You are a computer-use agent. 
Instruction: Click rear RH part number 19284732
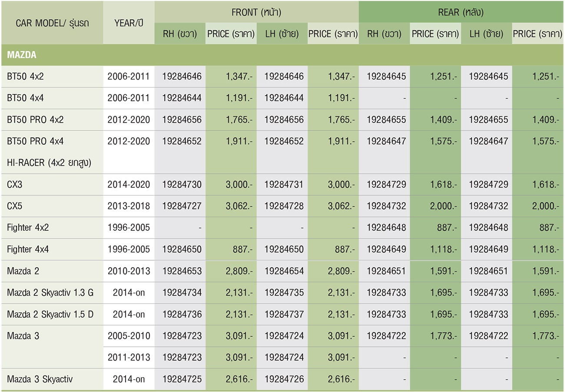[x=386, y=206]
